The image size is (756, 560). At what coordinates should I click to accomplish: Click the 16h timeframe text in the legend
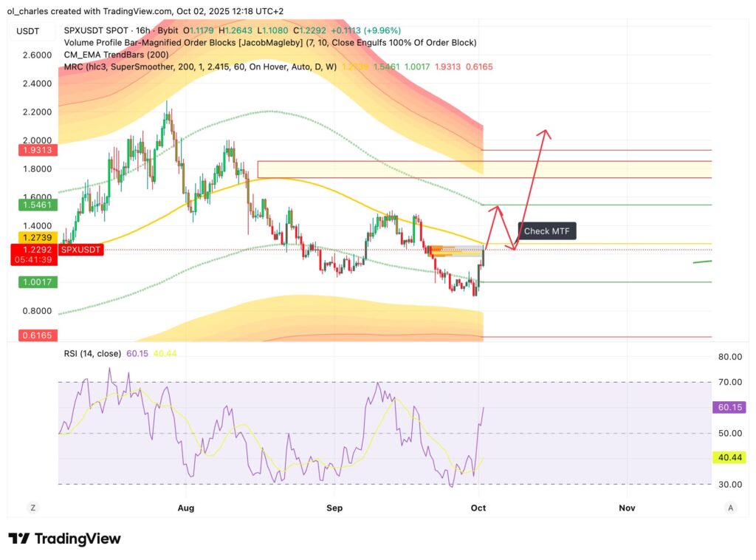[142, 30]
